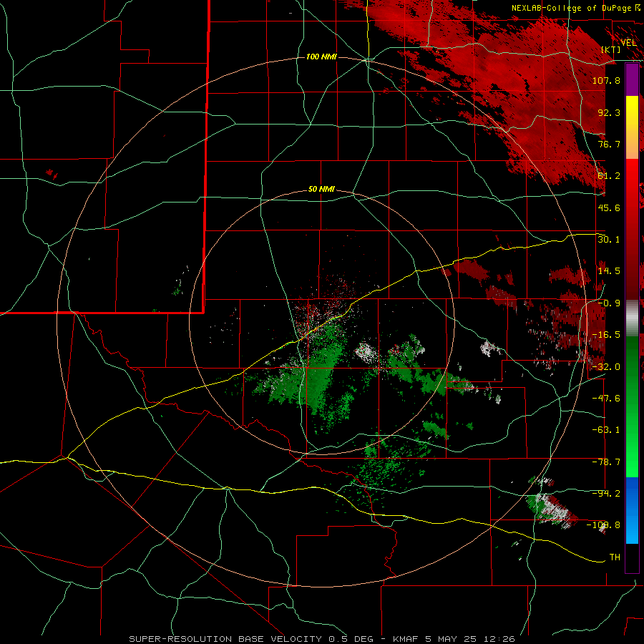
Task: Select the -47.6 scale value
Action: coord(606,399)
